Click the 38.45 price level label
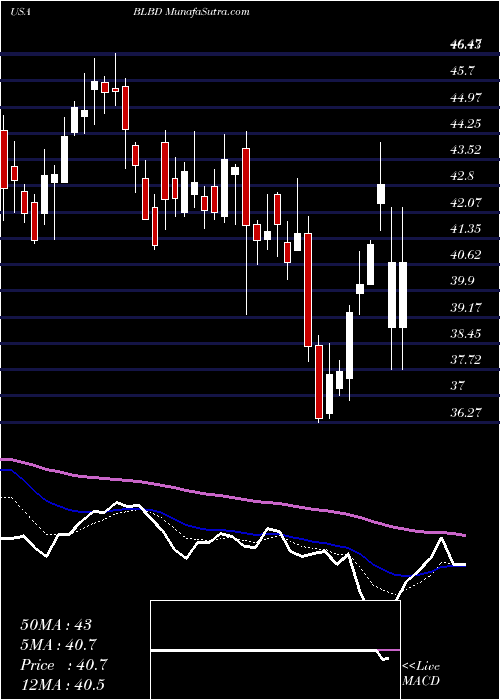The width and height of the screenshot is (500, 700). [467, 333]
